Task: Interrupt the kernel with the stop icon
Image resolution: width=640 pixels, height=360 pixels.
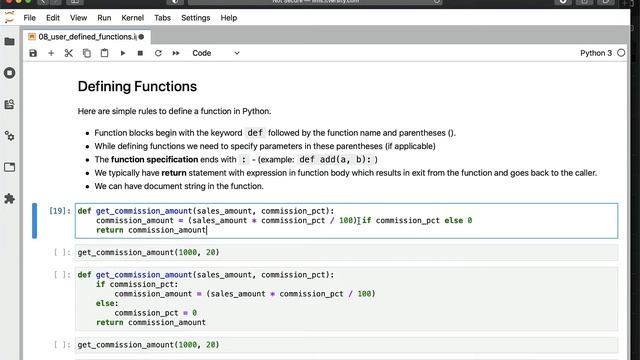Action: (x=140, y=53)
